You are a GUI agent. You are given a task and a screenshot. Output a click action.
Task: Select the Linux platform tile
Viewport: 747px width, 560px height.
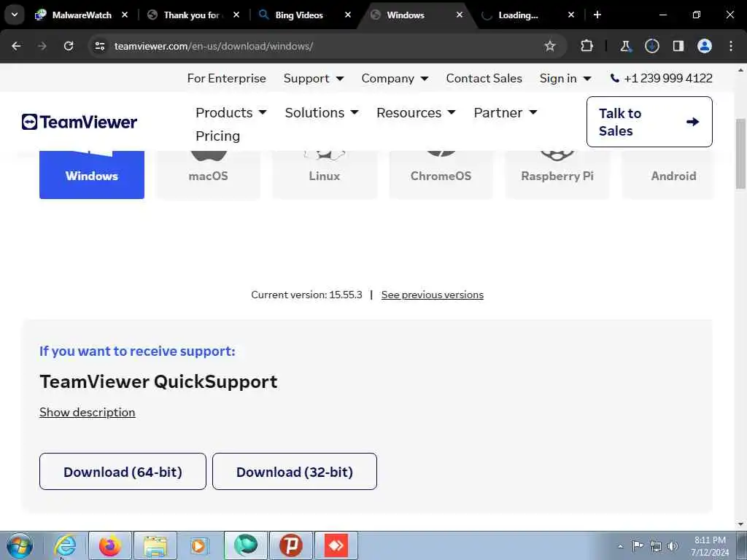click(325, 174)
